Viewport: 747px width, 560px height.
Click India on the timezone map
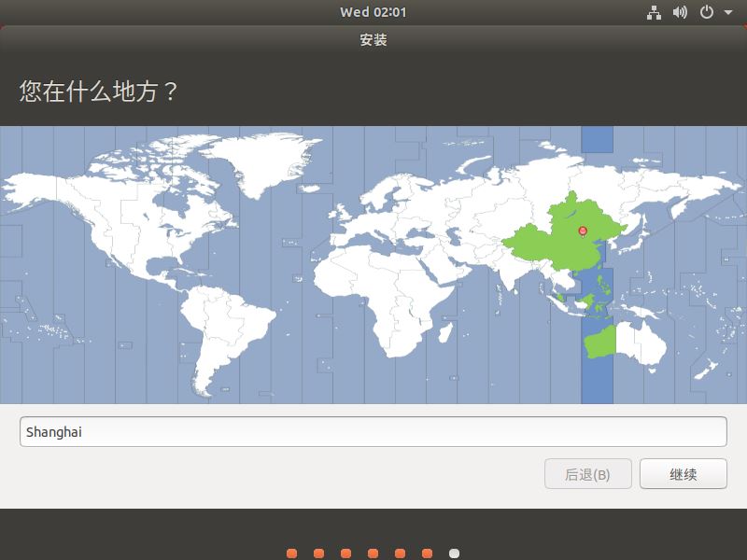pyautogui.click(x=509, y=271)
